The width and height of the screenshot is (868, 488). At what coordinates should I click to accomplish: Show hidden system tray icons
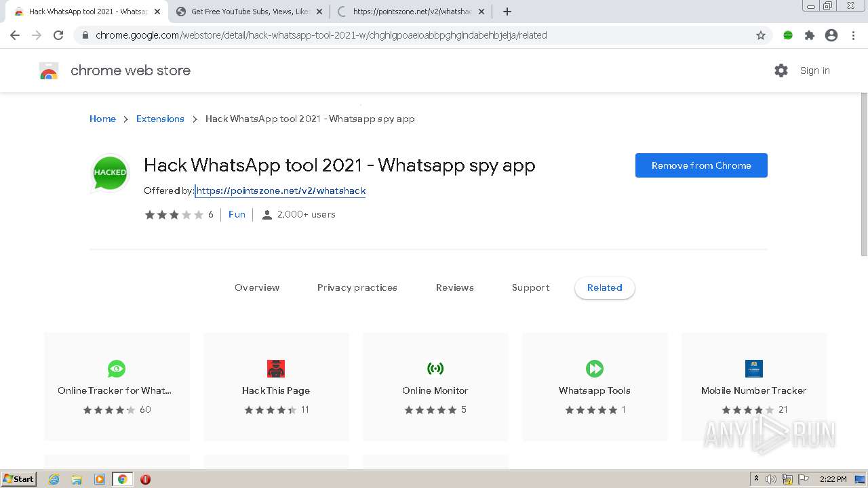(x=756, y=479)
